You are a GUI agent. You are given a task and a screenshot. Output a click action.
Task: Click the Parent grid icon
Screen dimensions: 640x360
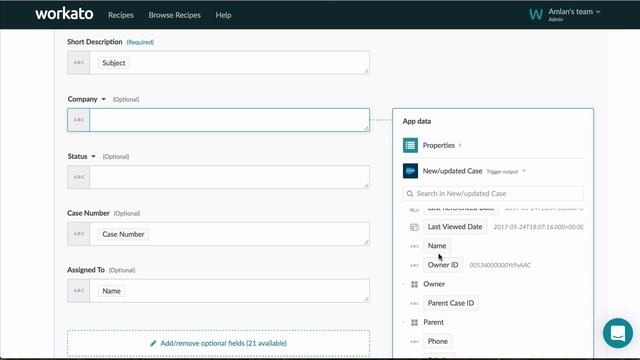click(414, 322)
